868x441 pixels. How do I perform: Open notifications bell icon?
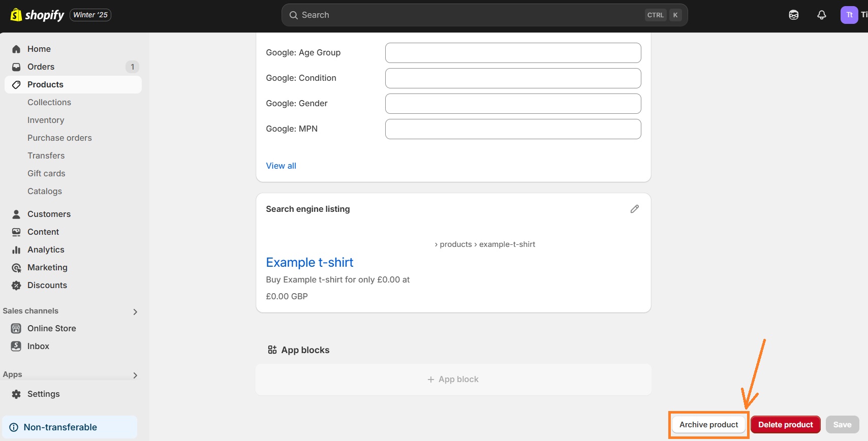point(821,15)
